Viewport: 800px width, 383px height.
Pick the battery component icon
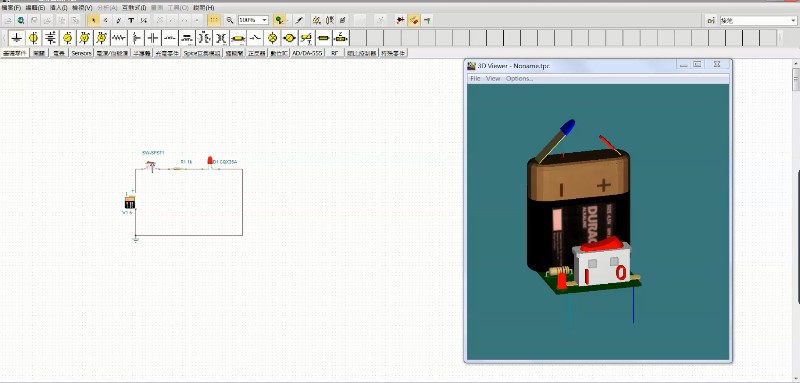[x=51, y=38]
